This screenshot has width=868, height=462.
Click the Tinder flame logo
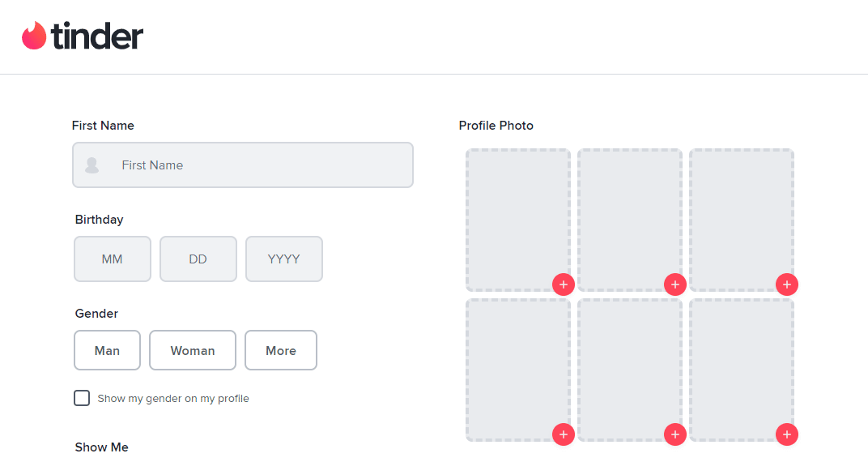pyautogui.click(x=34, y=36)
